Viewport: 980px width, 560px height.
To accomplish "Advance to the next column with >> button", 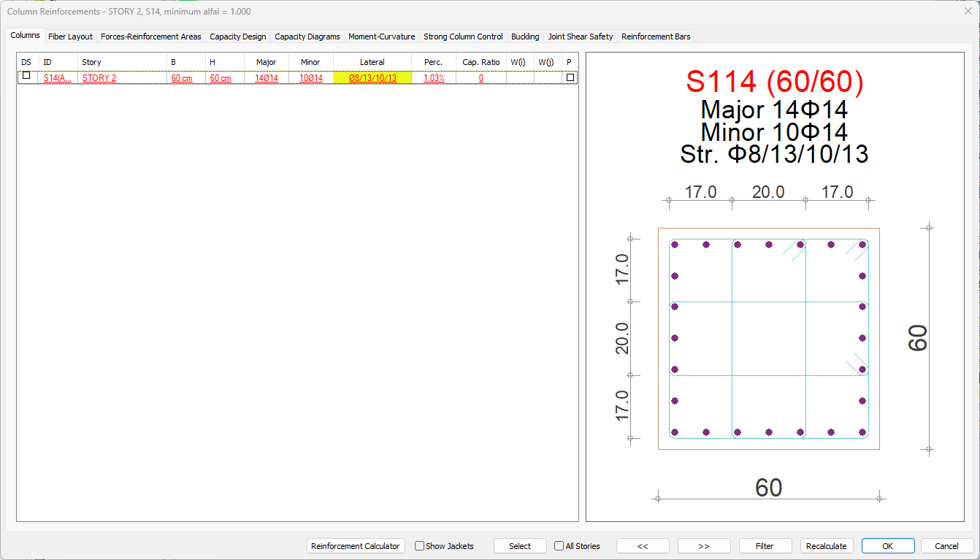I will (x=704, y=546).
